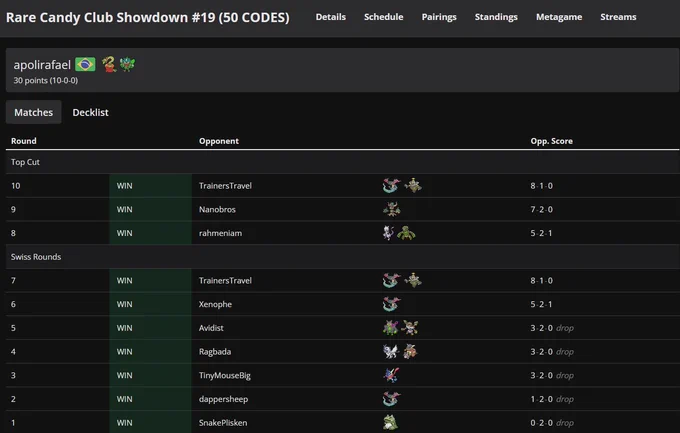View the Standings page
The image size is (680, 433).
click(496, 17)
